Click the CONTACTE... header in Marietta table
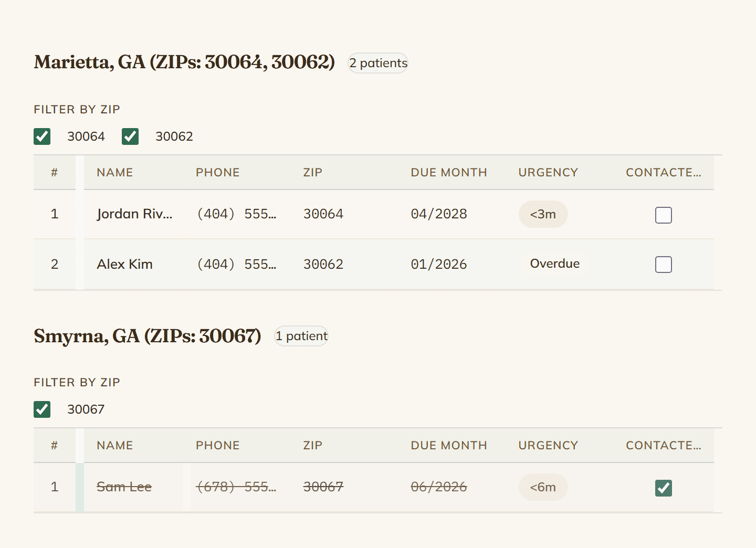Image resolution: width=756 pixels, height=548 pixels. [664, 173]
